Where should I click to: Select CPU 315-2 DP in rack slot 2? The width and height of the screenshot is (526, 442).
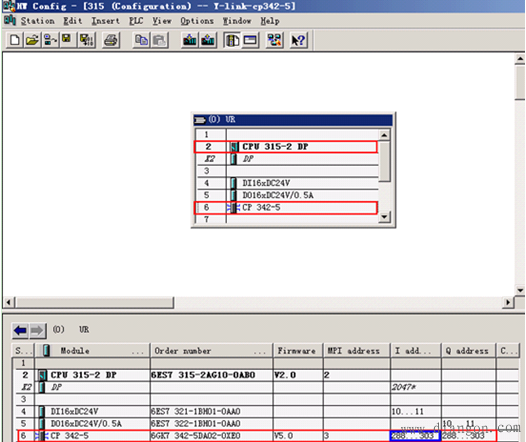(x=286, y=147)
